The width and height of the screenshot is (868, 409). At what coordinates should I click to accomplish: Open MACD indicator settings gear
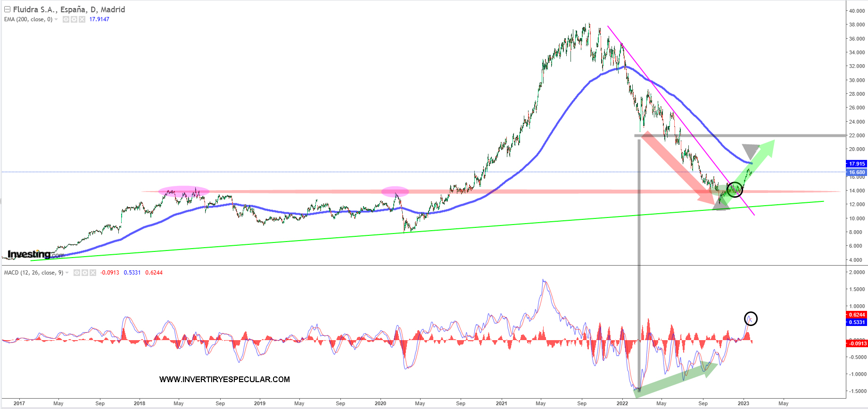(x=85, y=273)
